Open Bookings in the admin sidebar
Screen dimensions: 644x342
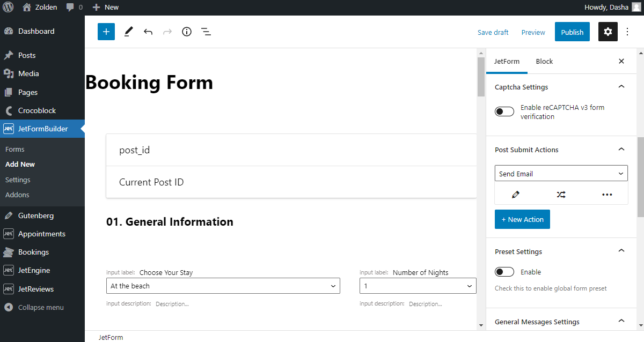click(x=33, y=252)
